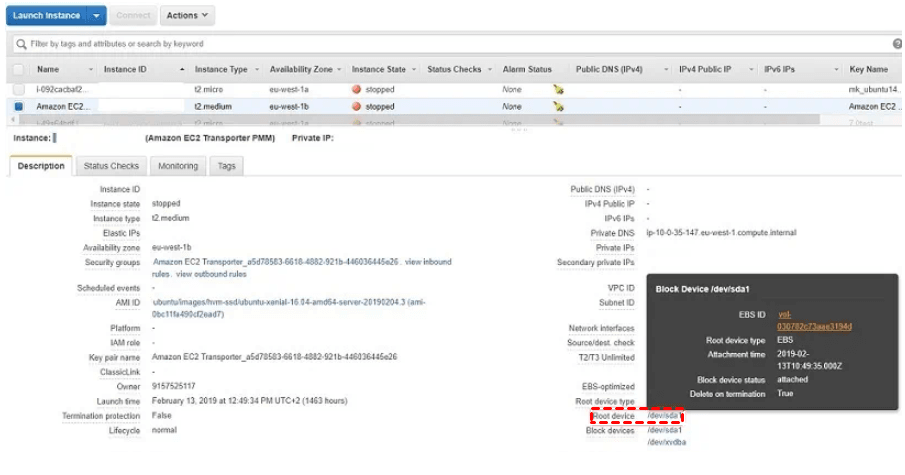Open the Actions dropdown menu
The image size is (905, 475).
point(187,16)
